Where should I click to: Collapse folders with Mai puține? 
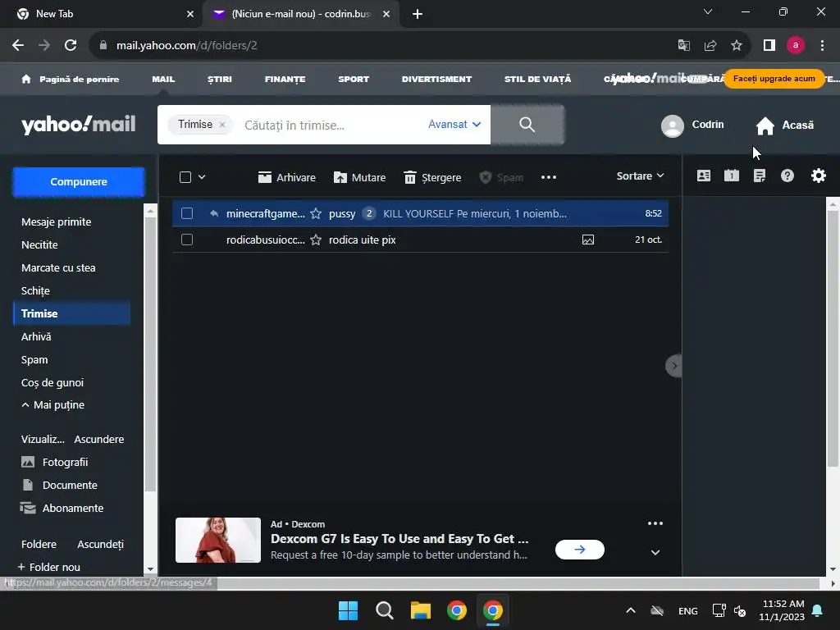pyautogui.click(x=53, y=405)
